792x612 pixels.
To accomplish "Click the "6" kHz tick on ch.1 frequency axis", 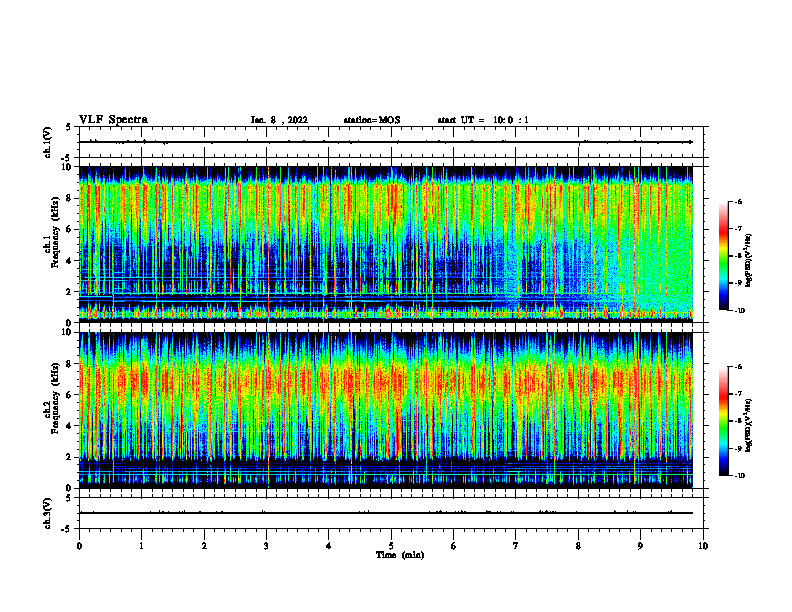I will tap(69, 229).
